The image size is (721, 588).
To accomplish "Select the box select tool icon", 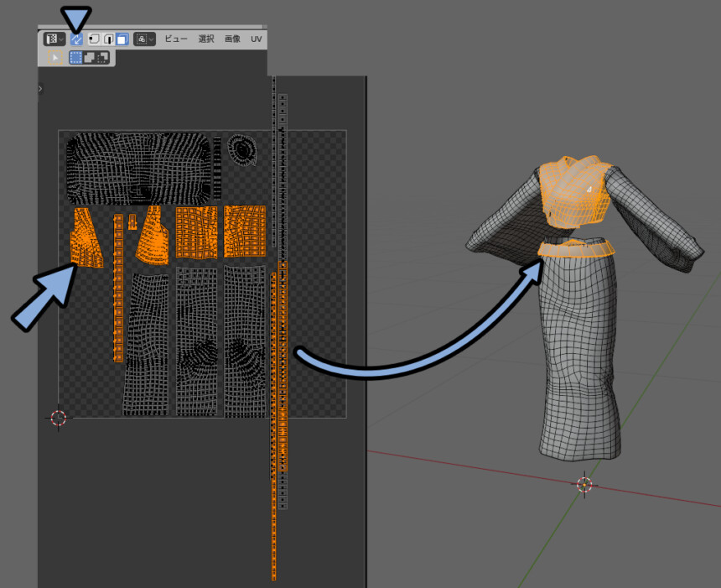I will point(55,58).
